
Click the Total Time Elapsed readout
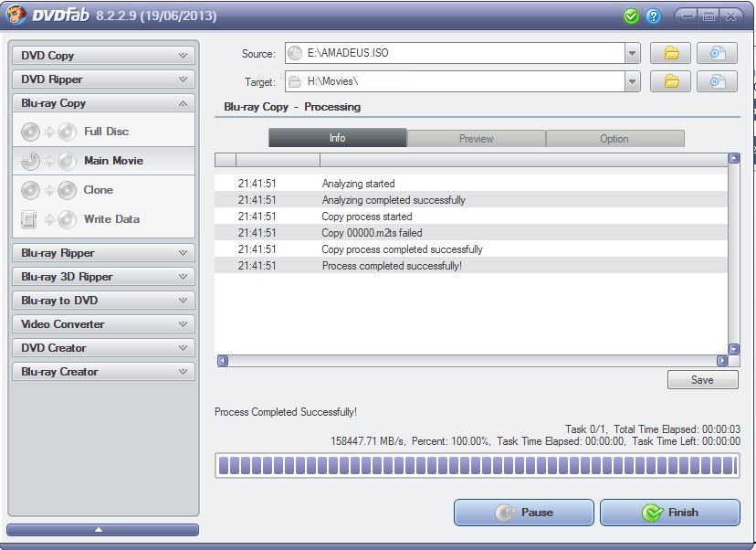tap(677, 428)
